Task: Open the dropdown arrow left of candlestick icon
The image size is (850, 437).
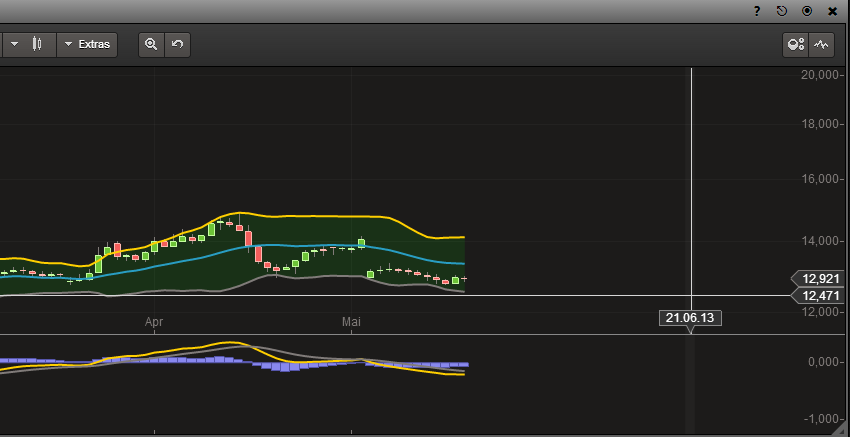Action: pyautogui.click(x=15, y=44)
